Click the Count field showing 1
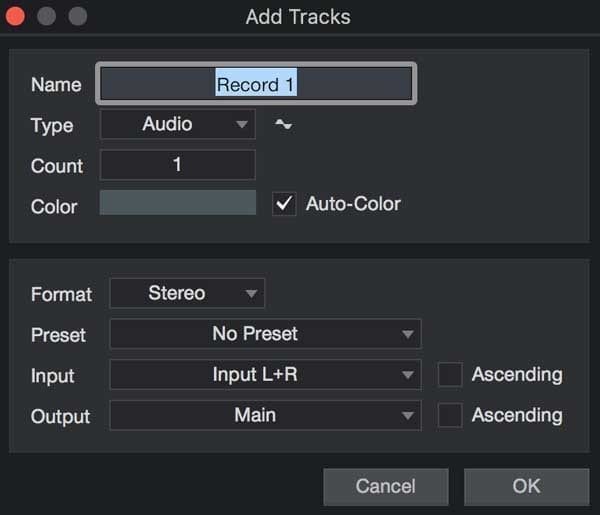The height and width of the screenshot is (515, 600). click(x=178, y=165)
